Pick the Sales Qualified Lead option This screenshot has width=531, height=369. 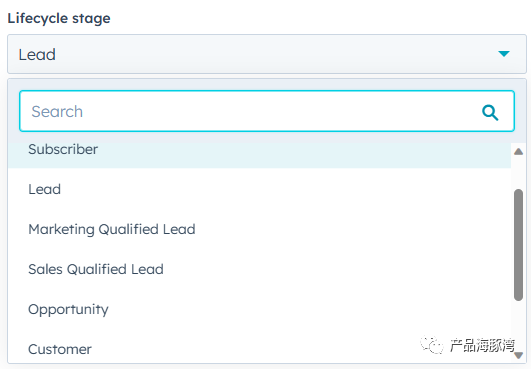[x=259, y=269]
